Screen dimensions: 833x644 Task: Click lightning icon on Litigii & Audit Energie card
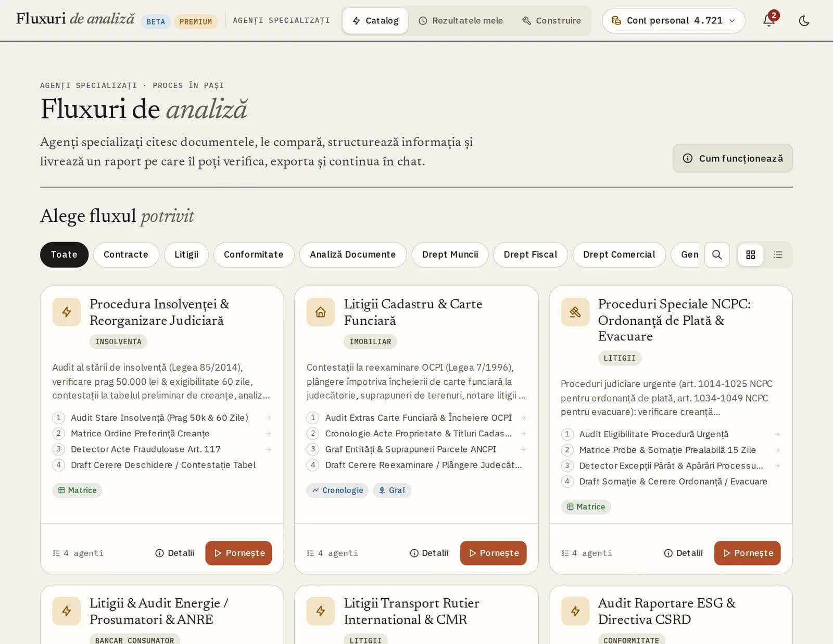67,611
